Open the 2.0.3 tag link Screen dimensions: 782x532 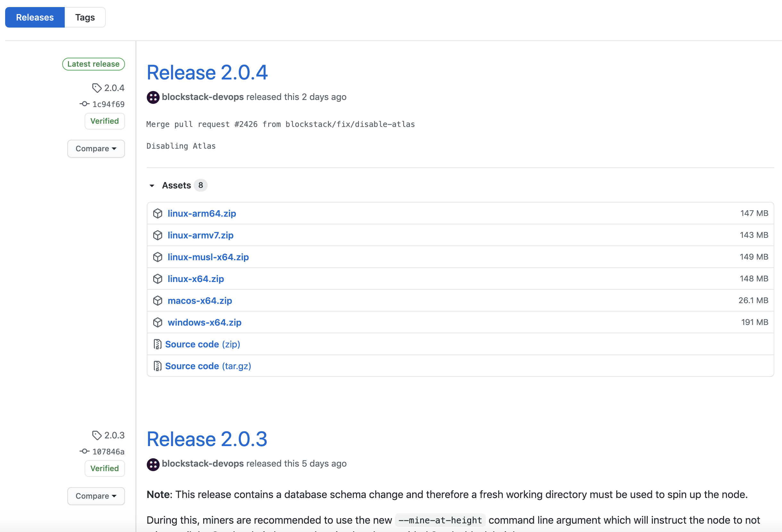pos(114,435)
